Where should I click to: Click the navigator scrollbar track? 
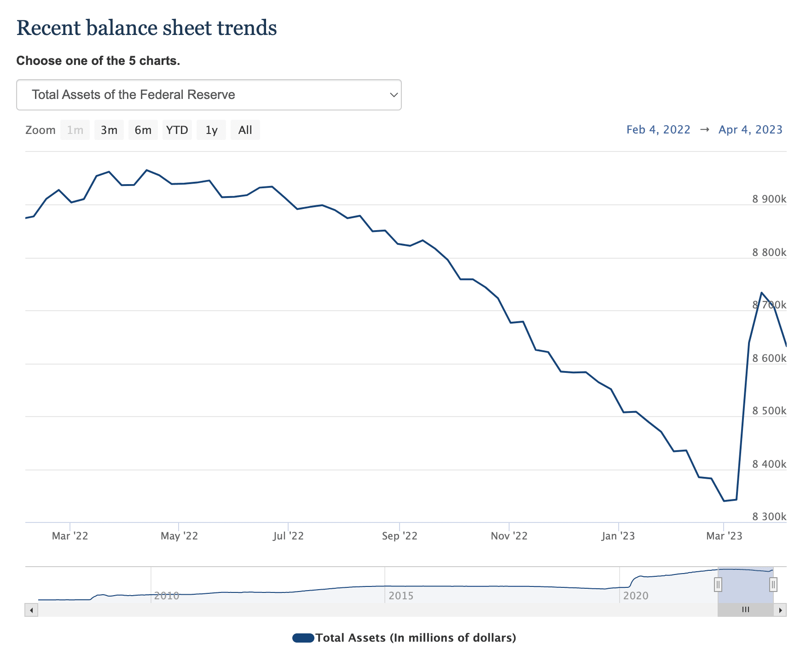368,609
